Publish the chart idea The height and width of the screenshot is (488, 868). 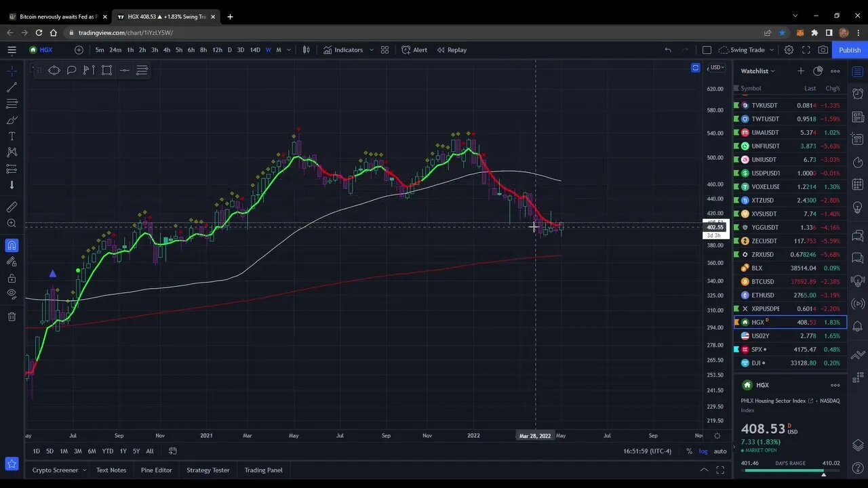coord(850,49)
